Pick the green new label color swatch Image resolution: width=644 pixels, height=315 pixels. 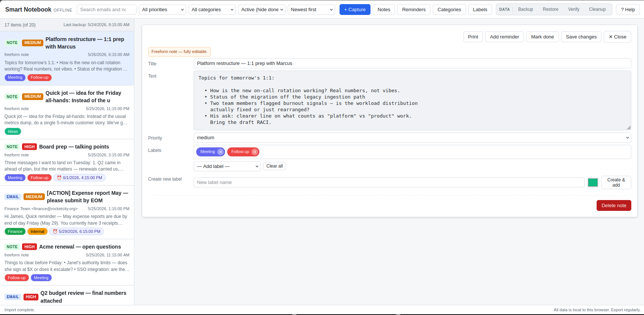coord(593,183)
